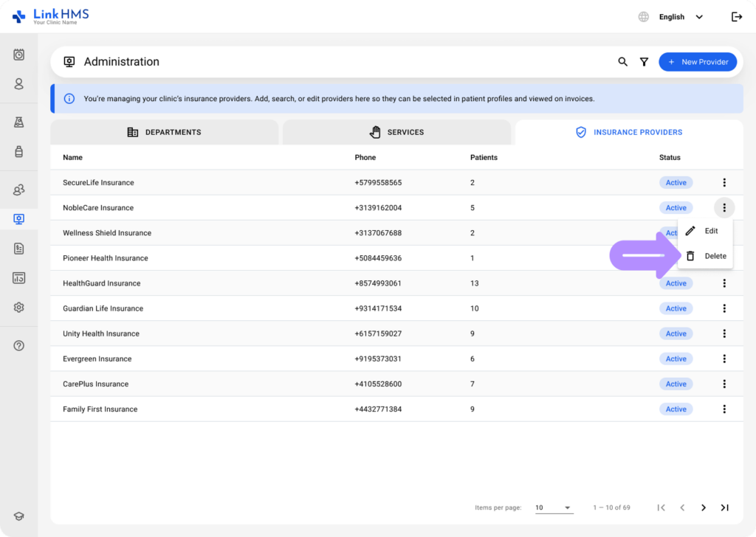The height and width of the screenshot is (537, 756).
Task: Click the Link HMS logo
Action: pos(51,16)
